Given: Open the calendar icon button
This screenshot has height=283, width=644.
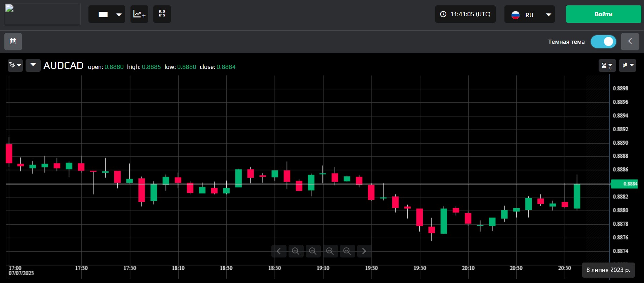Looking at the screenshot, I should (x=13, y=42).
